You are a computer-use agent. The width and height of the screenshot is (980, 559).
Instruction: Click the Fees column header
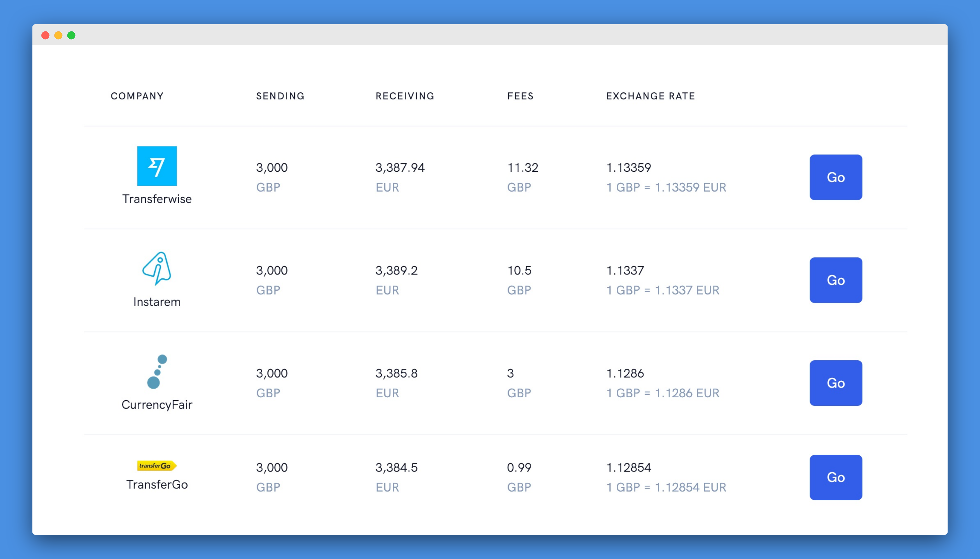pos(520,96)
